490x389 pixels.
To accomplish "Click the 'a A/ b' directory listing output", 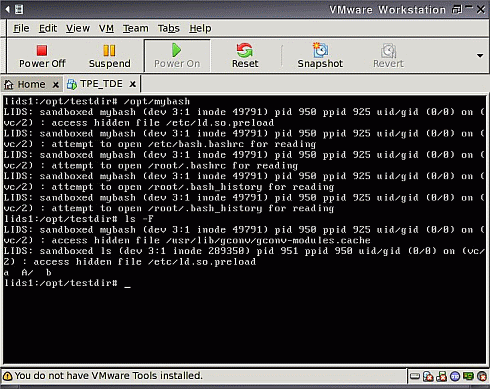I will tap(28, 272).
